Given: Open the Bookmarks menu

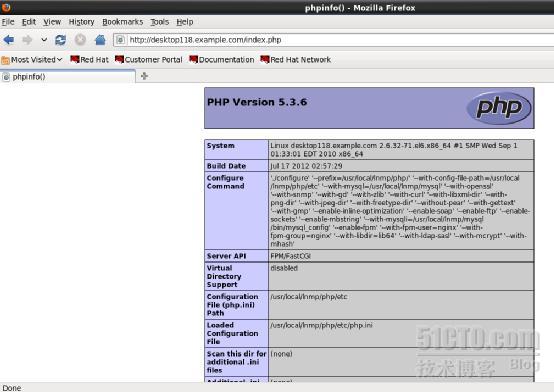Looking at the screenshot, I should click(122, 22).
